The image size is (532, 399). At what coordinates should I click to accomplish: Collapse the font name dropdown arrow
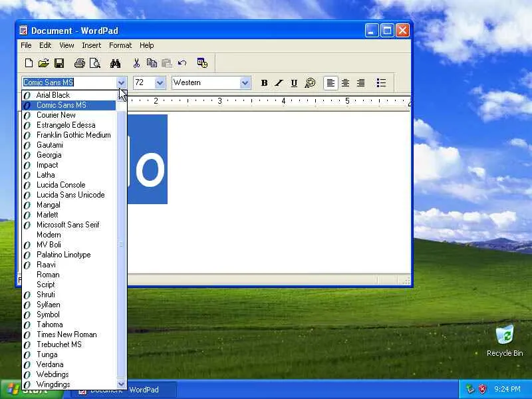click(121, 82)
